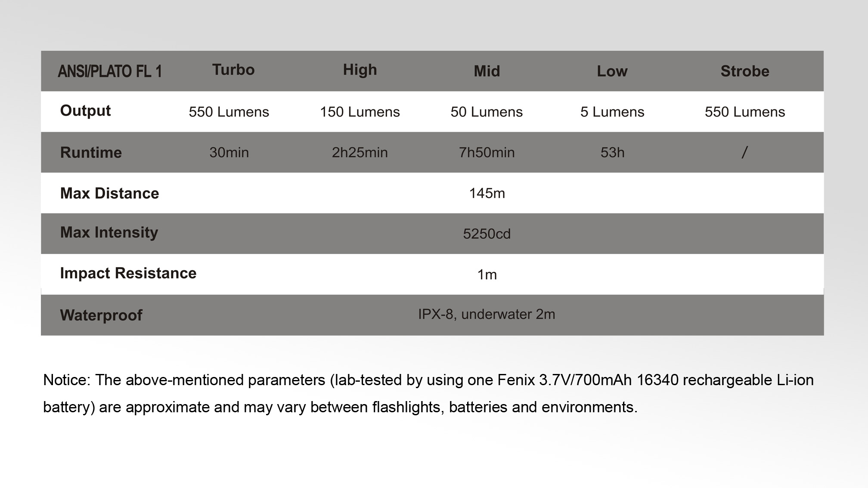The width and height of the screenshot is (868, 488).
Task: Click the 2h25min runtime value
Action: [x=360, y=152]
